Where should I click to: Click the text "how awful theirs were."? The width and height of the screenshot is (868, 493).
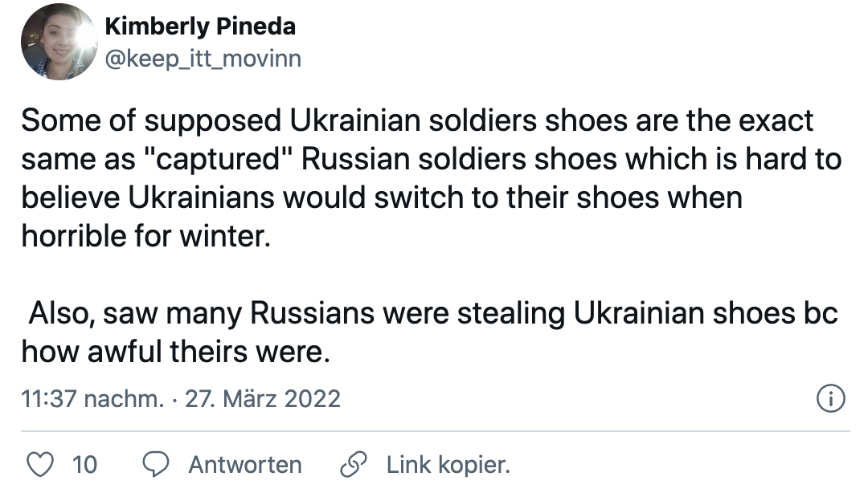(x=175, y=352)
